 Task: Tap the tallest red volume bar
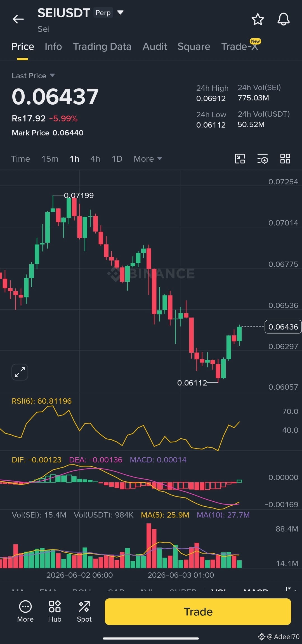149,546
